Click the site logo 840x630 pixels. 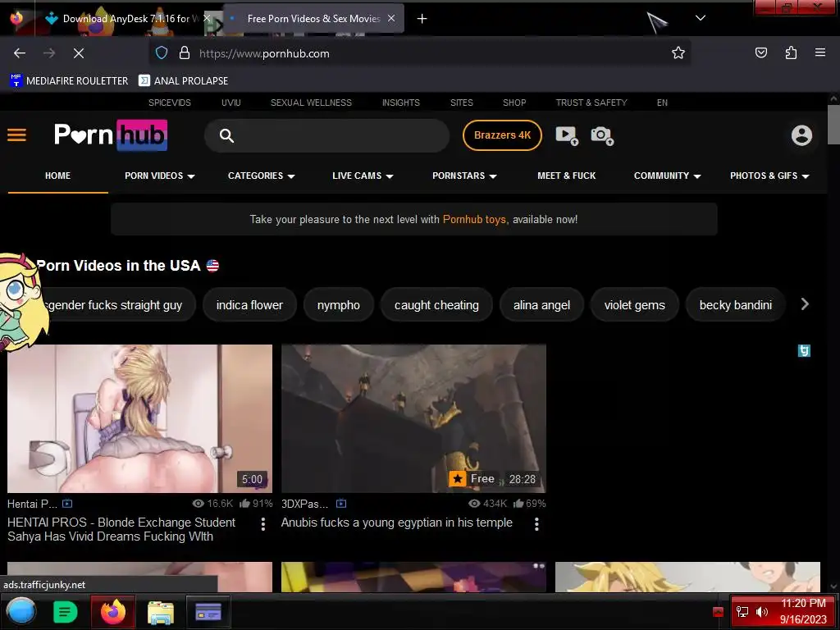(x=111, y=135)
